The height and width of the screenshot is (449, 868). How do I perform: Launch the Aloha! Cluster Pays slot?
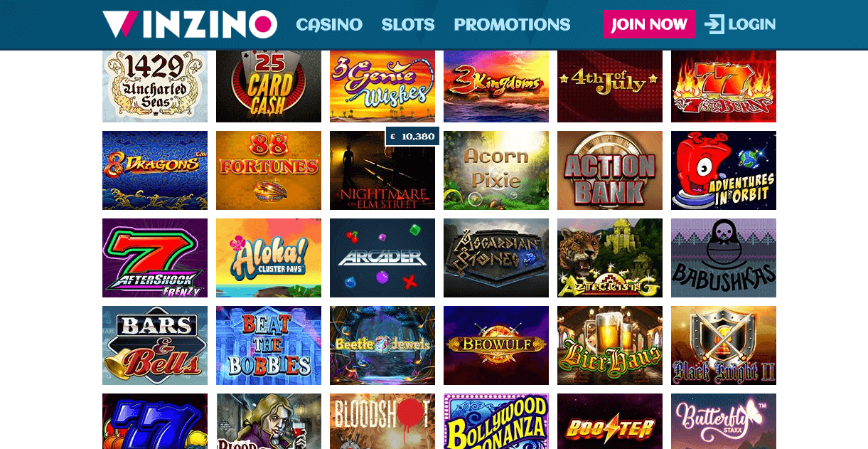pos(269,258)
